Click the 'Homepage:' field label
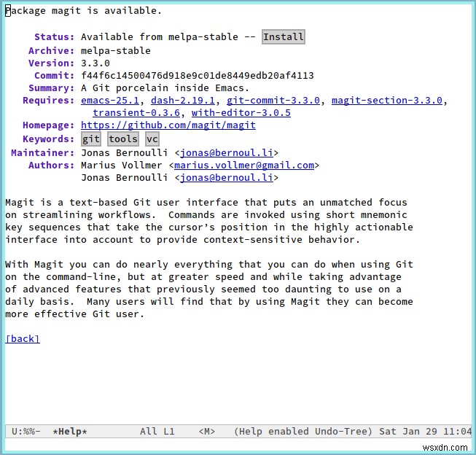476x455 pixels. click(49, 125)
